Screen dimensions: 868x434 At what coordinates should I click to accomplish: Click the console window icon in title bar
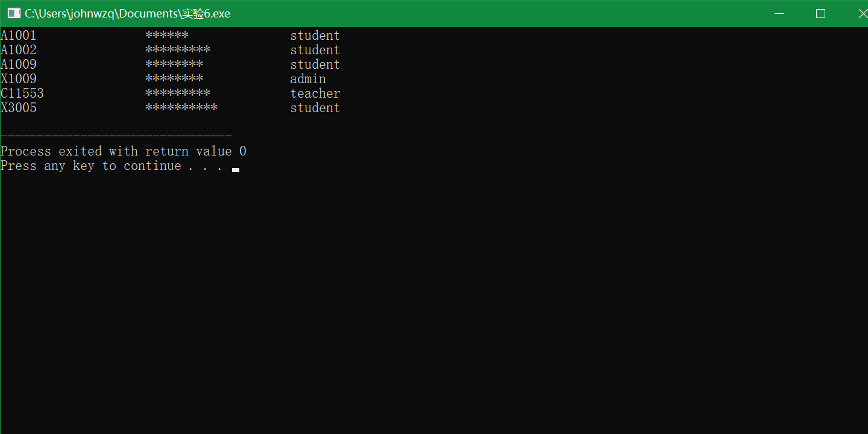[13, 13]
